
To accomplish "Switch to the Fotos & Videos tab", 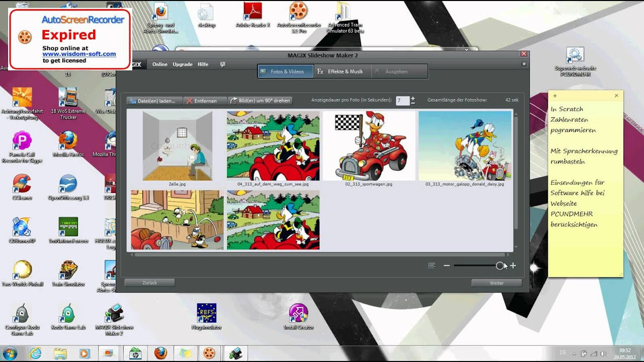I will click(x=286, y=71).
